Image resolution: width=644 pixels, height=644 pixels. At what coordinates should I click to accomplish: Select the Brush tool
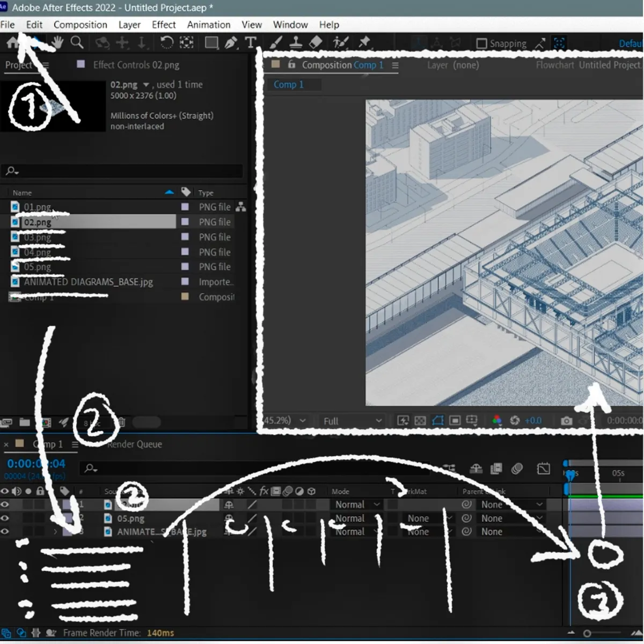tap(276, 42)
